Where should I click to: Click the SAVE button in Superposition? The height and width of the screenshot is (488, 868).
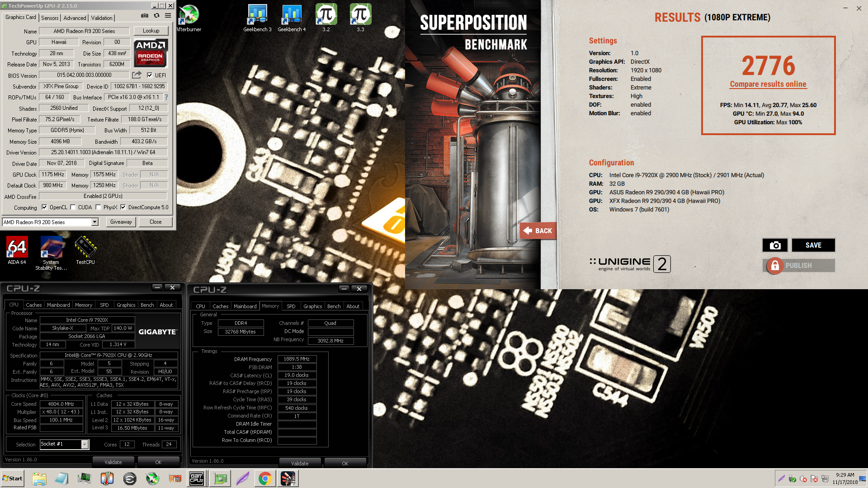point(813,245)
